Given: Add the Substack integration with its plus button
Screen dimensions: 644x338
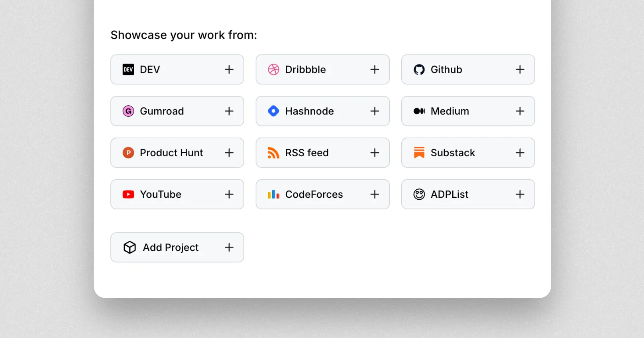Looking at the screenshot, I should [x=520, y=153].
